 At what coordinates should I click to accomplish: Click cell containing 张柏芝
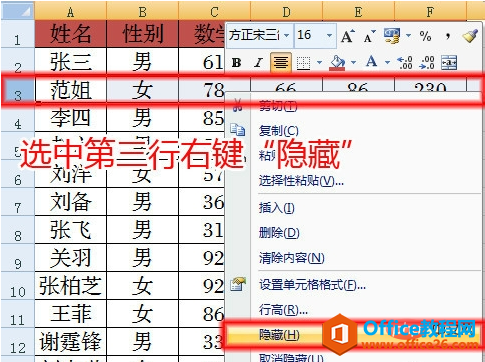pos(70,286)
